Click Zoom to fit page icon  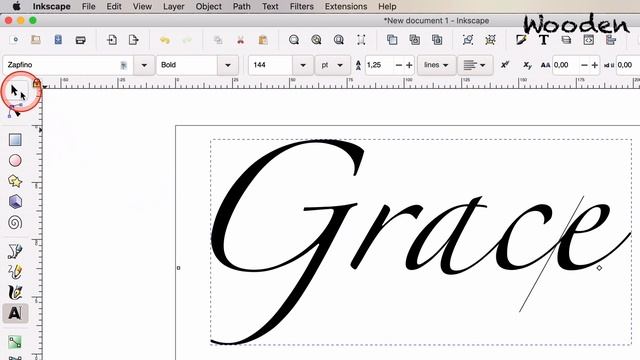tap(338, 40)
